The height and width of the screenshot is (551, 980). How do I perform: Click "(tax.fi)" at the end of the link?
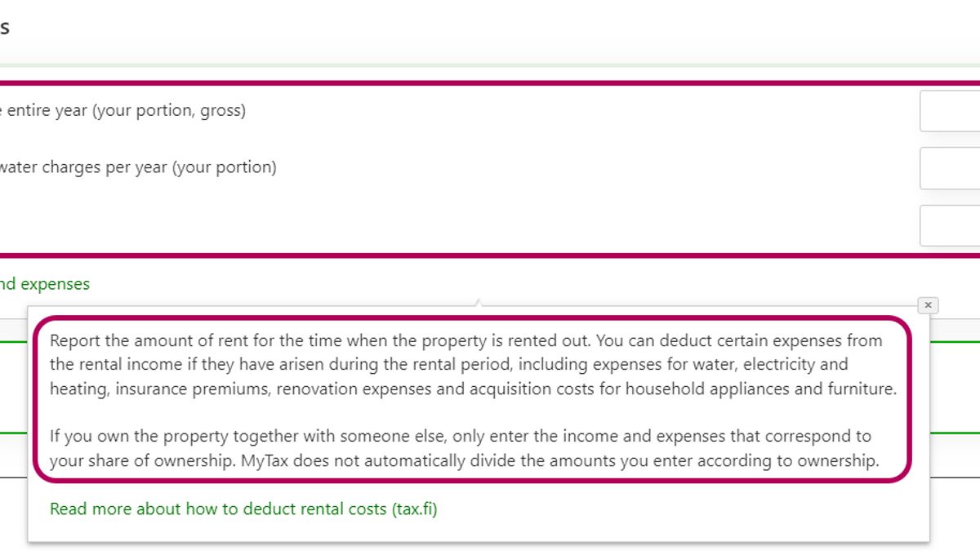414,509
